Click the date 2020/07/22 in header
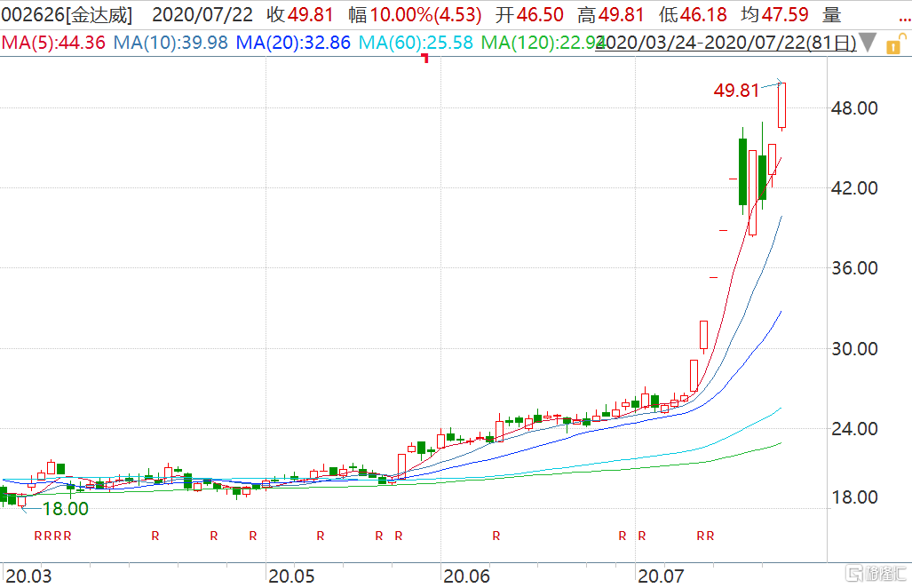Screen dimensions: 912x588 click(x=202, y=15)
